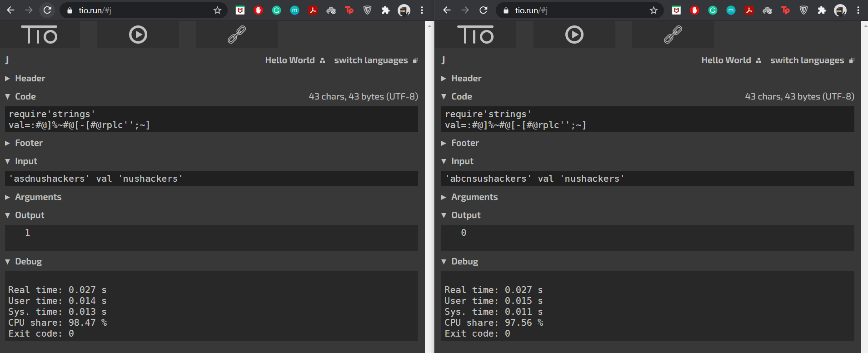Click output box showing 0 in right window
The image size is (868, 353).
coord(648,238)
